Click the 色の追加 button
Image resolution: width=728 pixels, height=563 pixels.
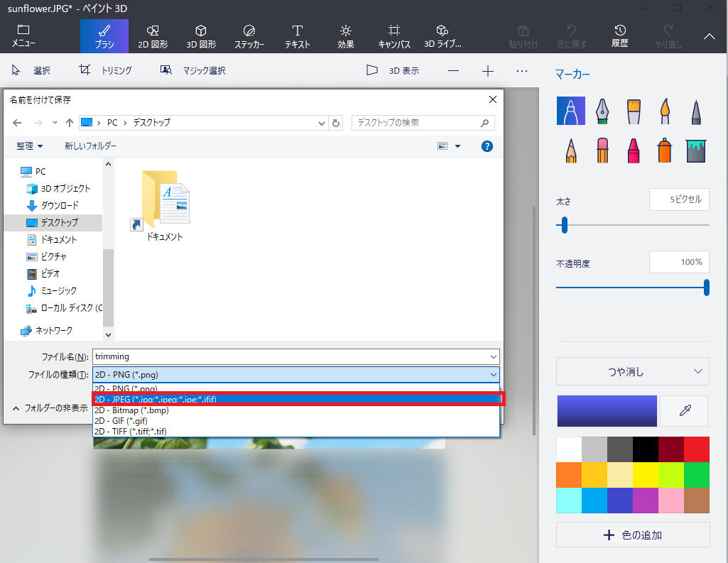coord(632,535)
